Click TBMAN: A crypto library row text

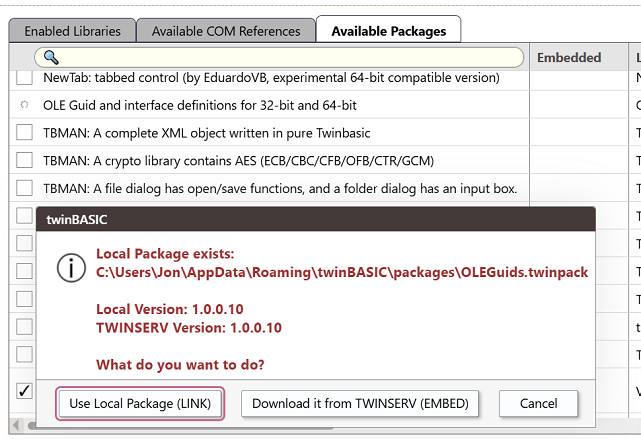[239, 161]
